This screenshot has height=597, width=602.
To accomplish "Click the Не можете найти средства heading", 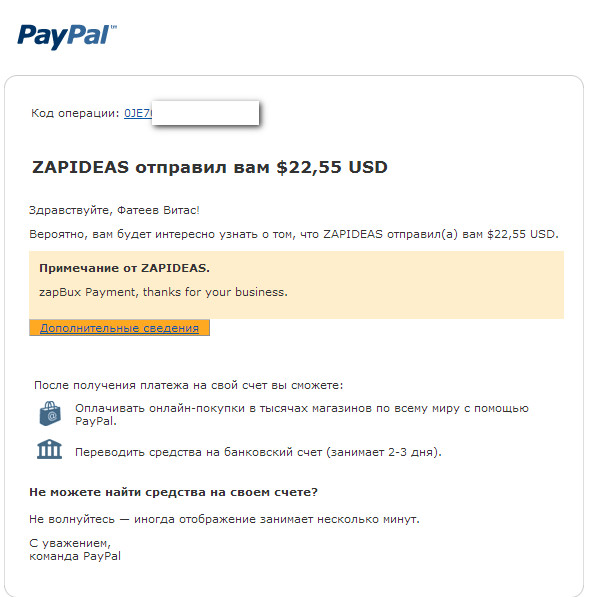I will 175,492.
